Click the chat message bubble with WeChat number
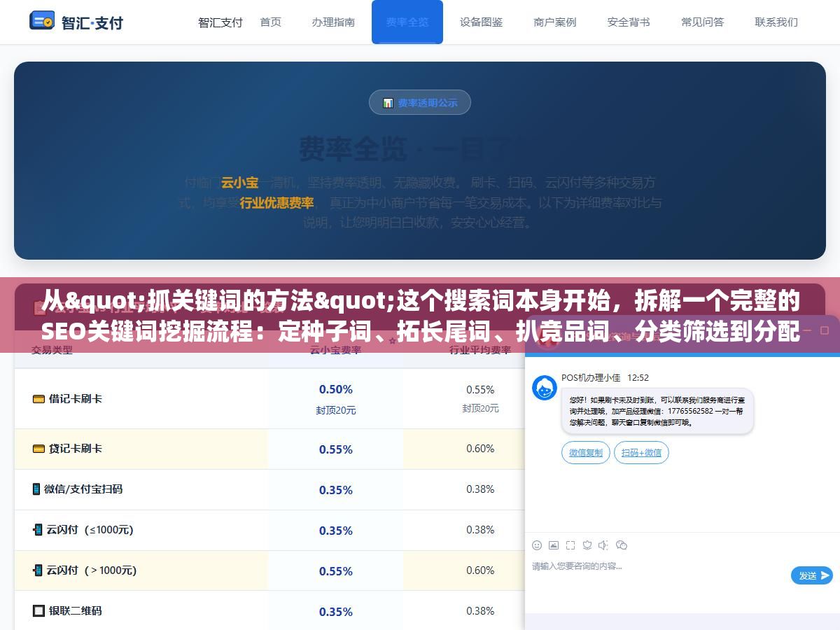Viewport: 840px width, 630px height. 657,412
